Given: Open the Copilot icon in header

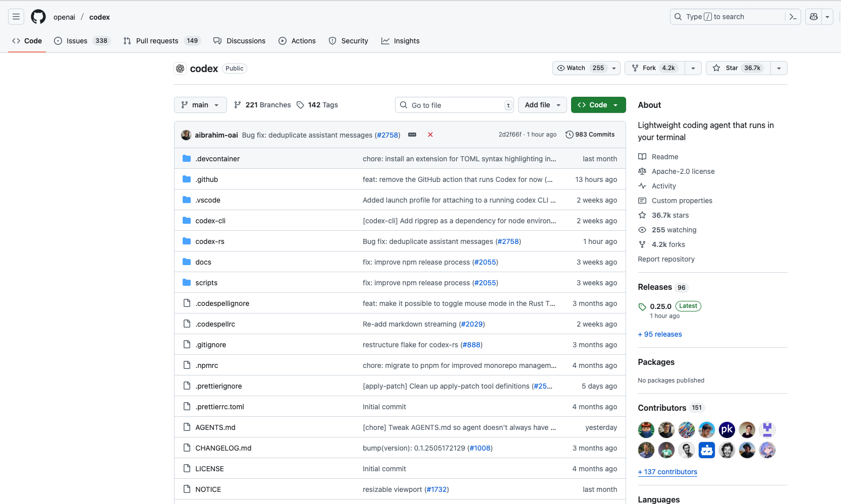Looking at the screenshot, I should 814,17.
